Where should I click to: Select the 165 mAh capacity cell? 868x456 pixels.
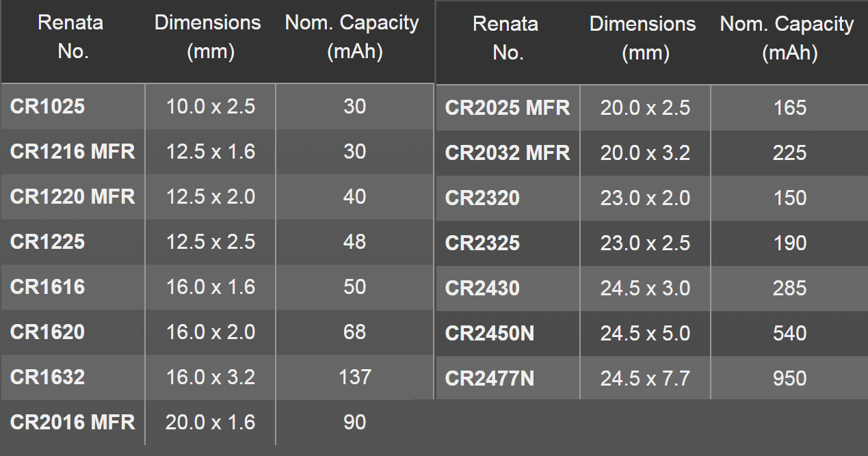tap(790, 108)
